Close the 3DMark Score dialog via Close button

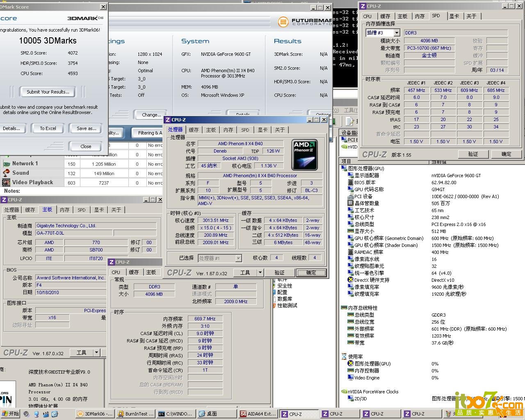86,146
